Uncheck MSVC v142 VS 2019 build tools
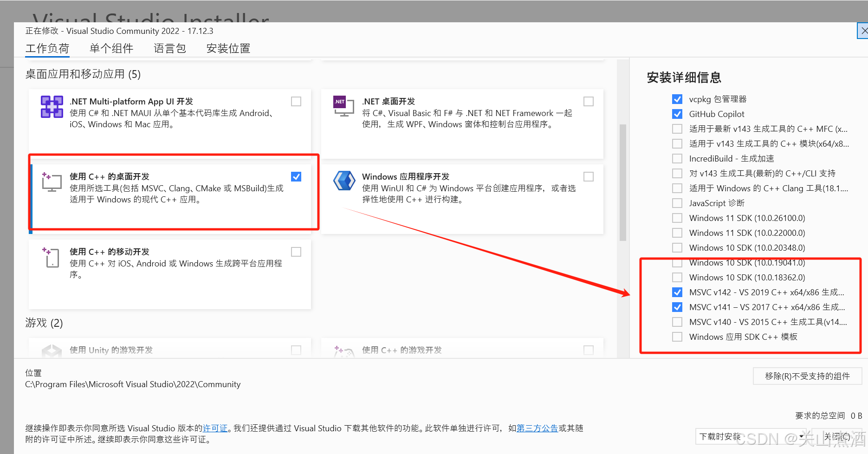Image resolution: width=868 pixels, height=454 pixels. pyautogui.click(x=677, y=292)
